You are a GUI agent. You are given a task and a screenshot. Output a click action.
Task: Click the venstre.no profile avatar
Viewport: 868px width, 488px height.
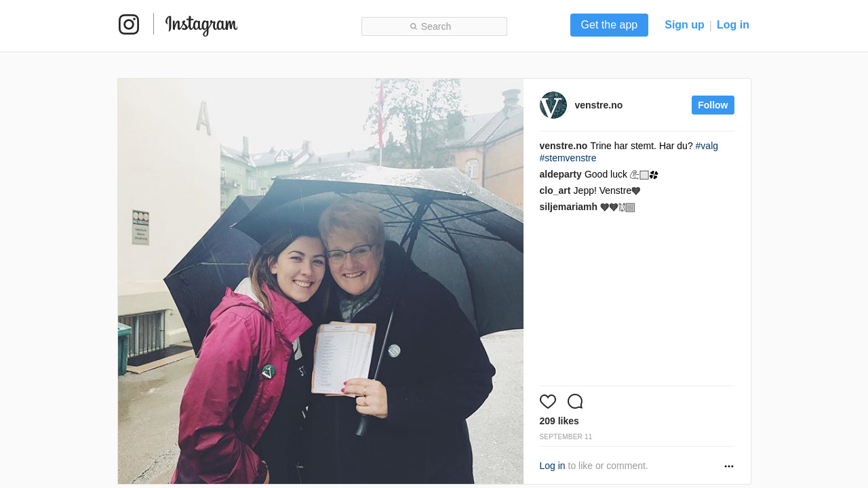tap(553, 105)
